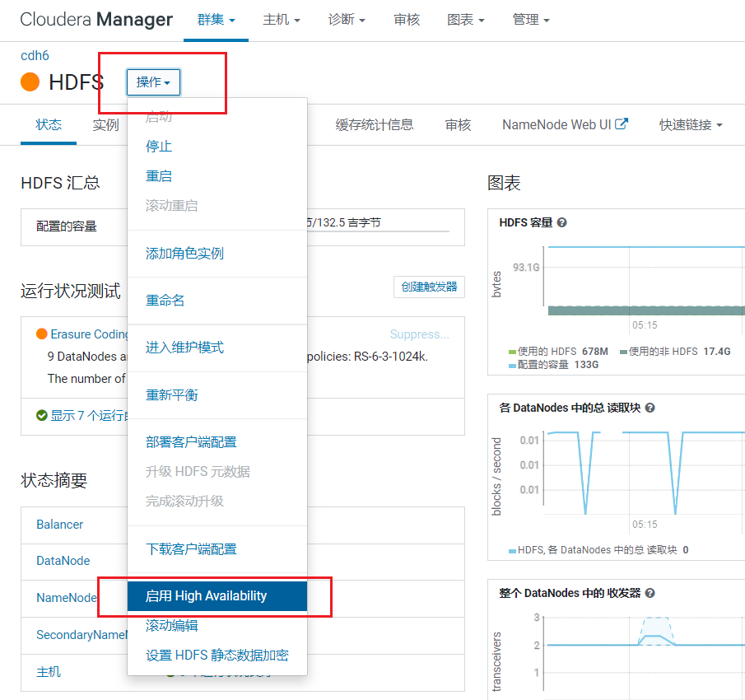The image size is (745, 700).
Task: Click the Suppress... link
Action: pyautogui.click(x=420, y=334)
